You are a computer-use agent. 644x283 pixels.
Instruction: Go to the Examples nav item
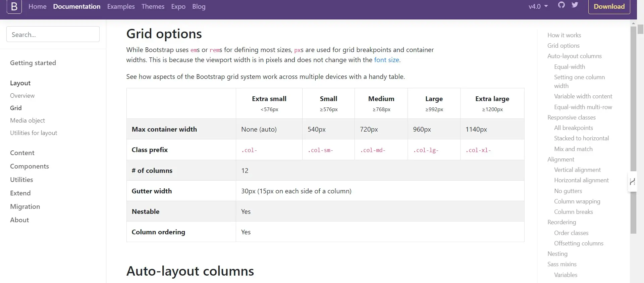(x=121, y=6)
